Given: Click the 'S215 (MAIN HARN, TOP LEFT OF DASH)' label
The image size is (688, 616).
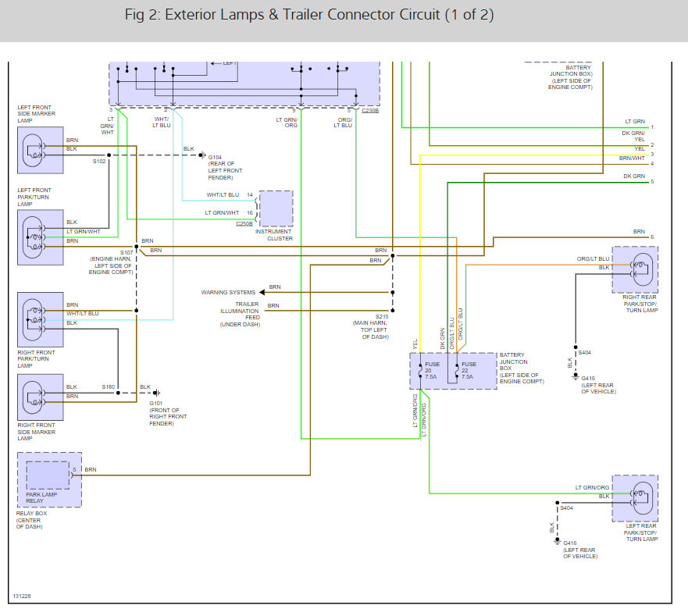Looking at the screenshot, I should click(371, 326).
